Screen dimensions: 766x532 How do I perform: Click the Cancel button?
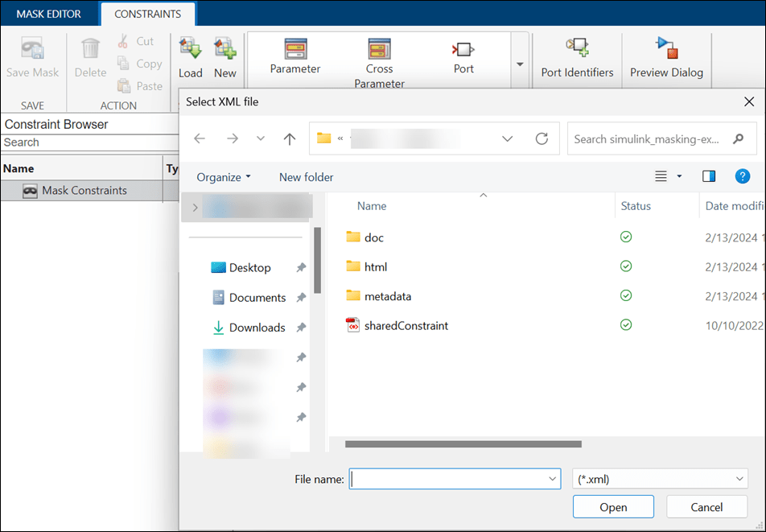pos(706,507)
